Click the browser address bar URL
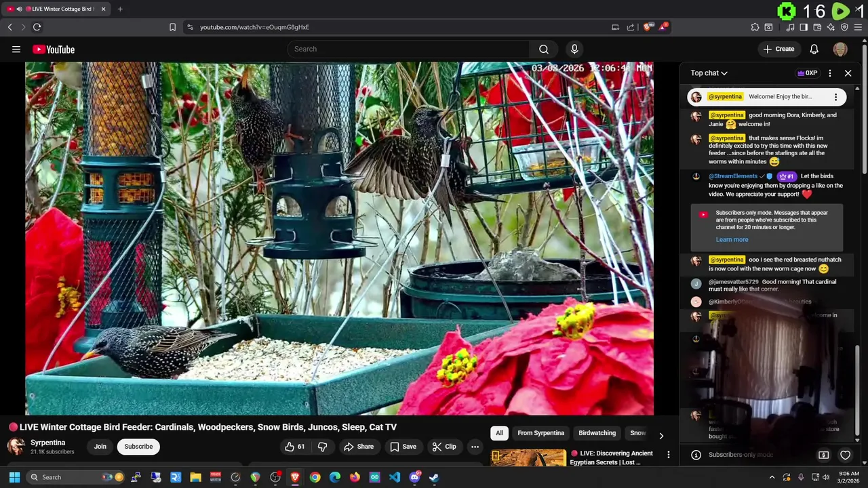The image size is (868, 488). (254, 27)
